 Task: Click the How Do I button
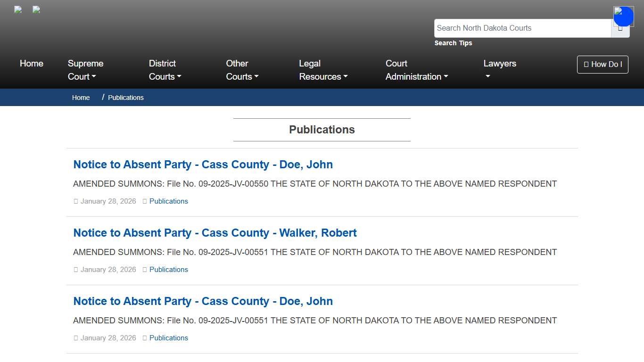pos(603,65)
